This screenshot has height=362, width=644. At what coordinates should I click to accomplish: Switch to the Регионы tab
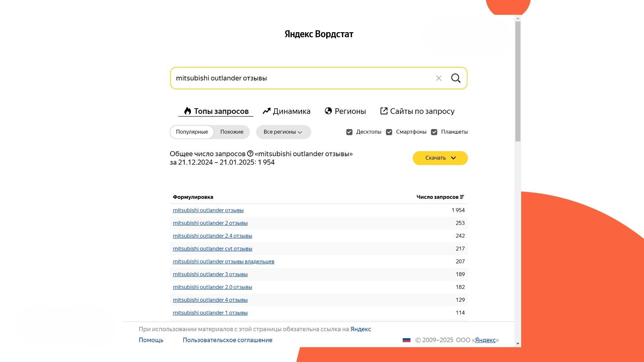(x=345, y=111)
